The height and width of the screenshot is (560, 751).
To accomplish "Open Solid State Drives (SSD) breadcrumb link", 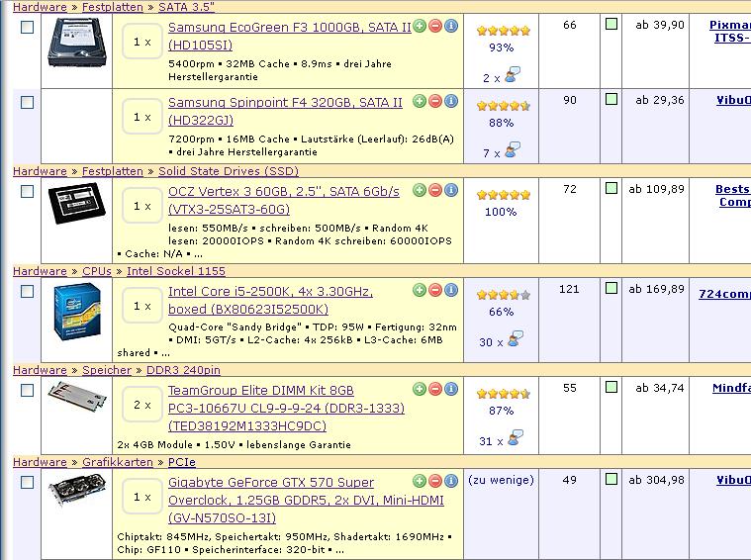I will point(229,171).
